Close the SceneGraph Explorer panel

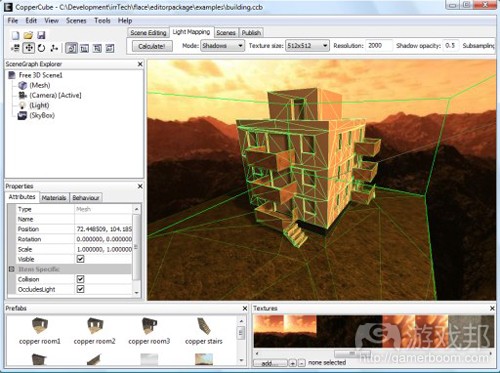tap(140, 64)
